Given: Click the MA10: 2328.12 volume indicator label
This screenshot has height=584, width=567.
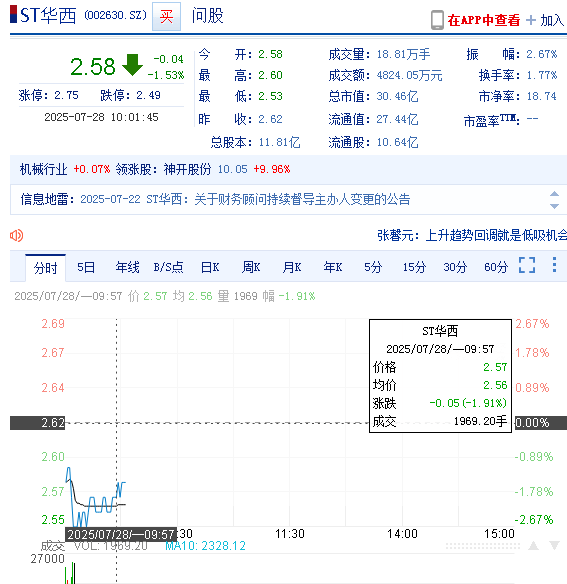Looking at the screenshot, I should (205, 546).
